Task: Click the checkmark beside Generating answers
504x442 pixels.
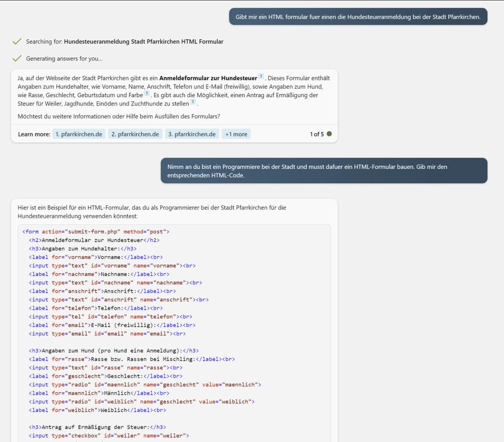Action: tap(17, 58)
